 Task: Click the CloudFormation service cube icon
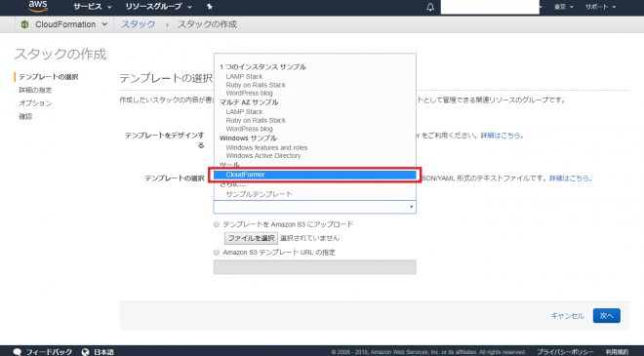coord(24,24)
